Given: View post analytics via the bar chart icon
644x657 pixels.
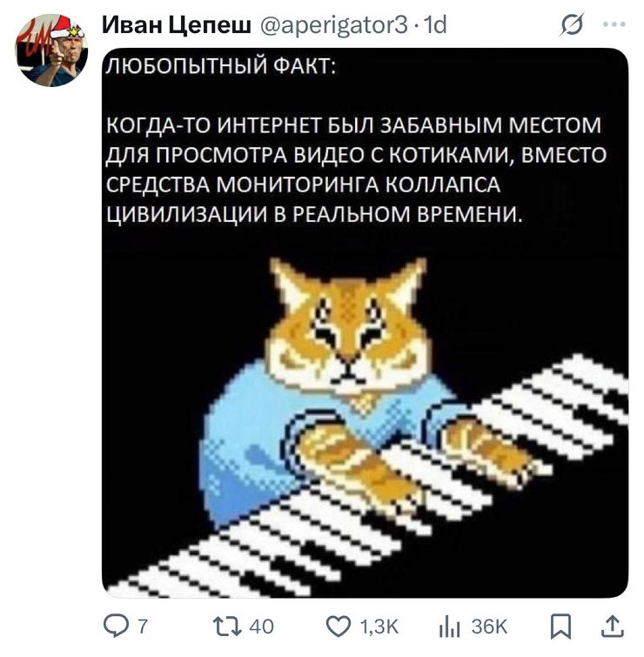Looking at the screenshot, I should (450, 627).
